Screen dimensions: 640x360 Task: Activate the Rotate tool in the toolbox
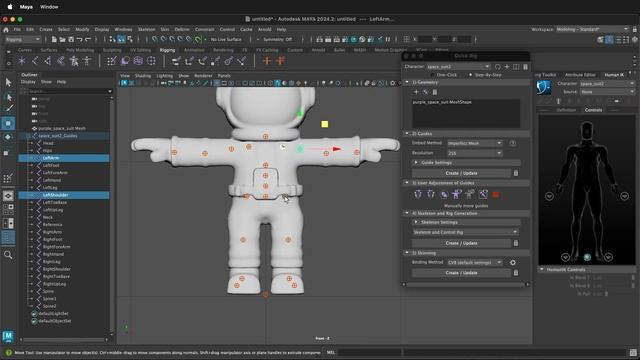(x=8, y=137)
